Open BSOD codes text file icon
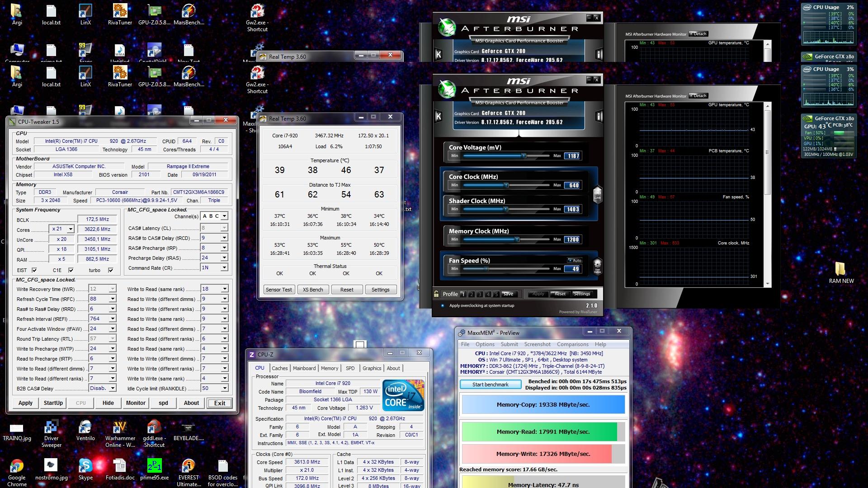 [x=222, y=473]
